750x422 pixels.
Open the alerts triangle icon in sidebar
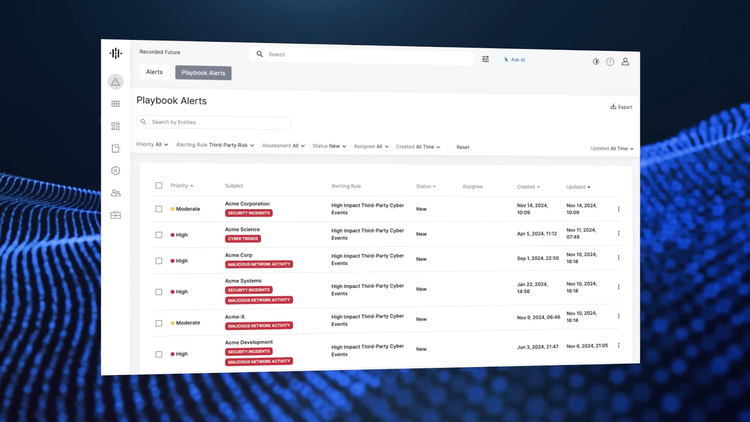point(116,81)
